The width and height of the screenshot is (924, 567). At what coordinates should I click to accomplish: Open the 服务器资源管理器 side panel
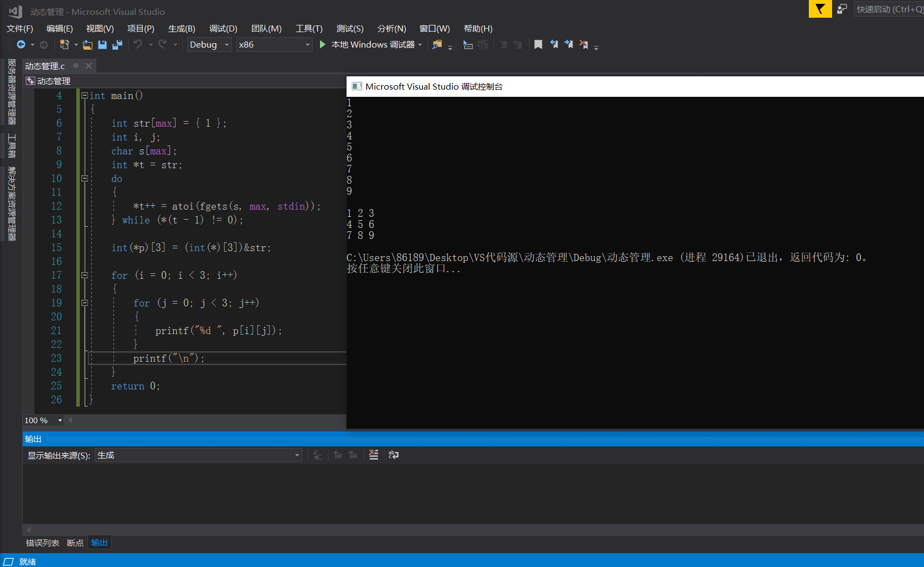point(11,92)
